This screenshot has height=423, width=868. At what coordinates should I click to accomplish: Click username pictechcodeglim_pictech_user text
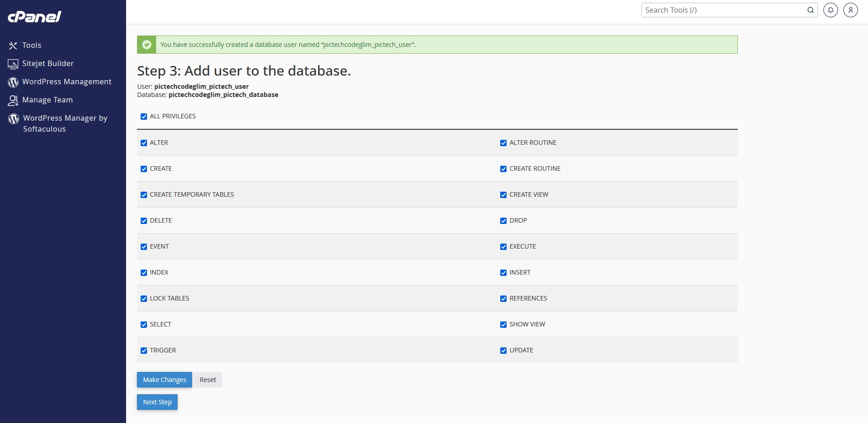(x=201, y=87)
